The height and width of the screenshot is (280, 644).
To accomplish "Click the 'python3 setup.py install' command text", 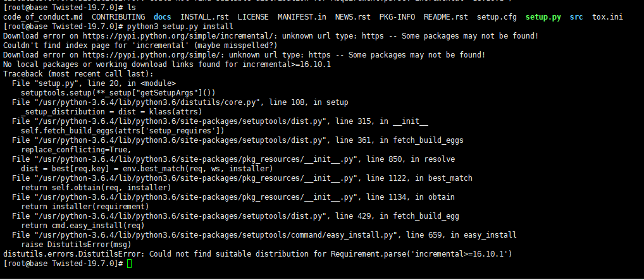I will 180,27.
